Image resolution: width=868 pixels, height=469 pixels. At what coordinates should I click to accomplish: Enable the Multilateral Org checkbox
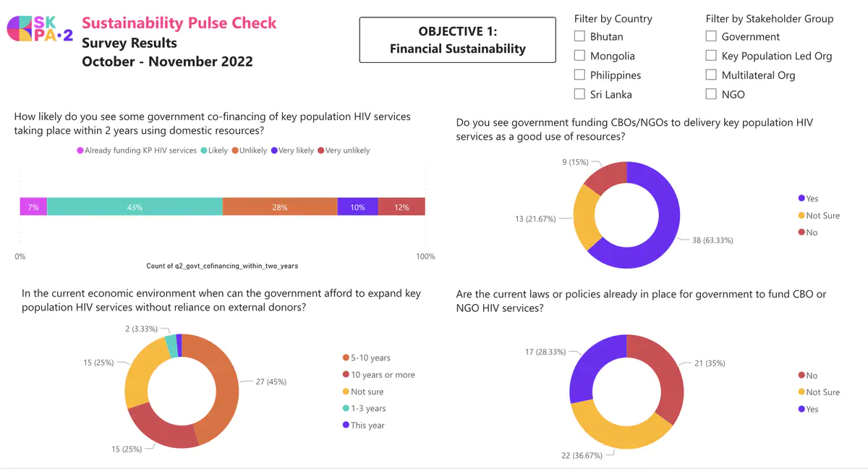(x=711, y=75)
